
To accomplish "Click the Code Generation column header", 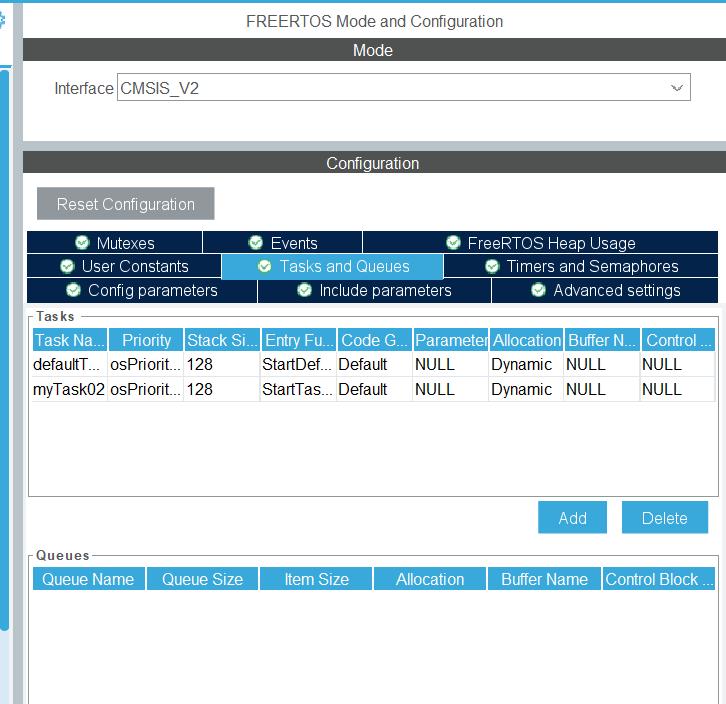I will (x=375, y=340).
